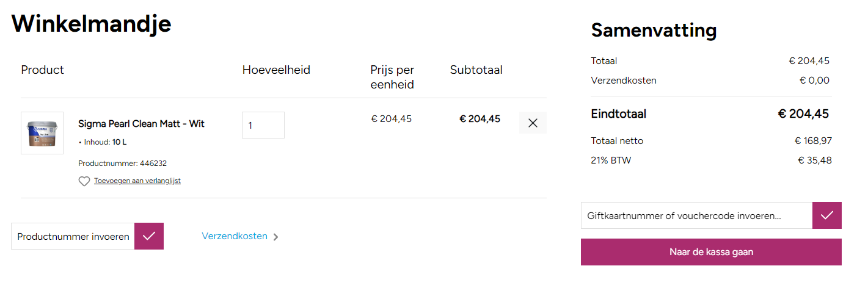Focus the quantity field showing 1

[263, 125]
